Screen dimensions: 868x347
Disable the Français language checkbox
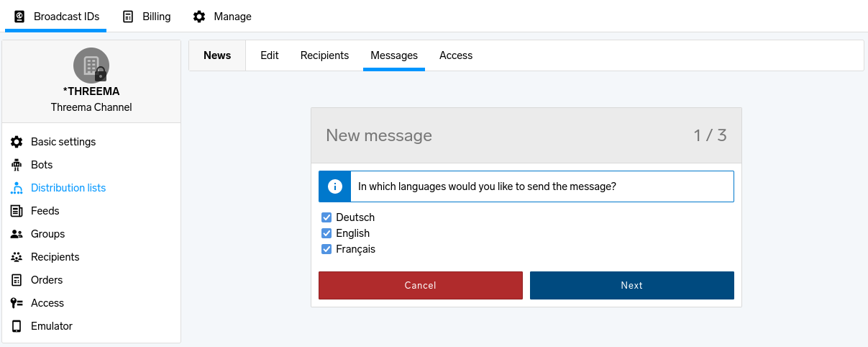326,249
